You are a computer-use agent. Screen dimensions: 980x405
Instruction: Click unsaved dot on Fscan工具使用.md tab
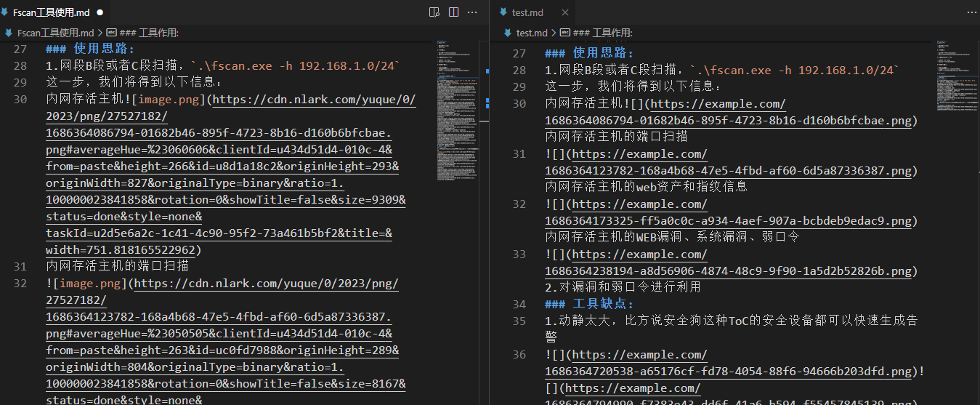100,12
